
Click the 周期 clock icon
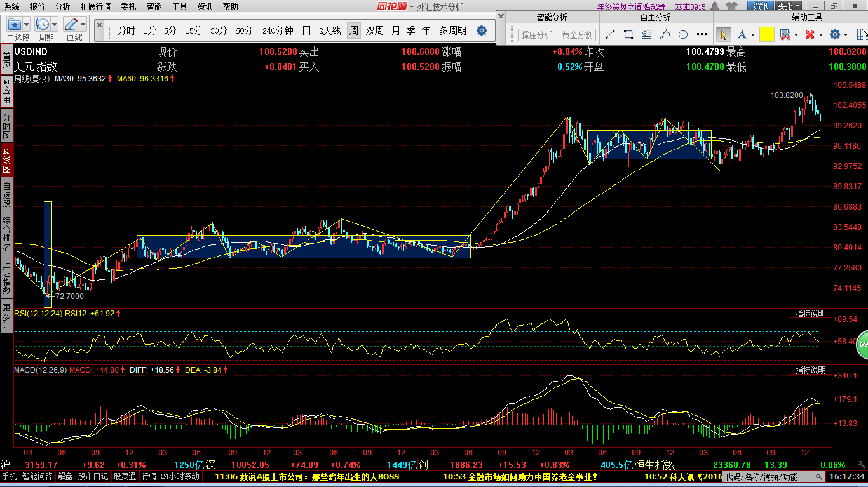[x=43, y=24]
